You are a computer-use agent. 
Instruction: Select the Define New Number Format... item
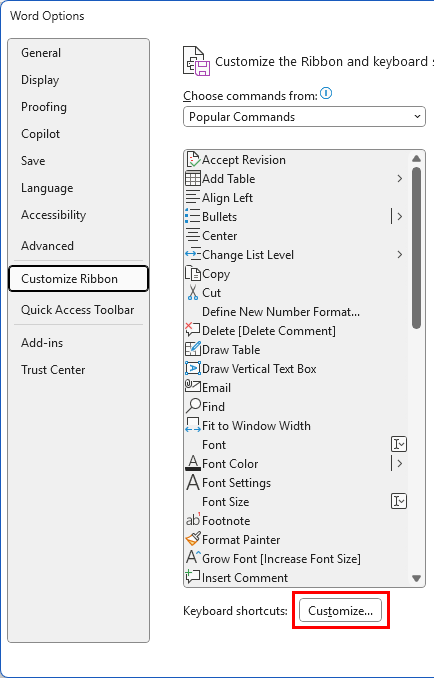(x=281, y=312)
